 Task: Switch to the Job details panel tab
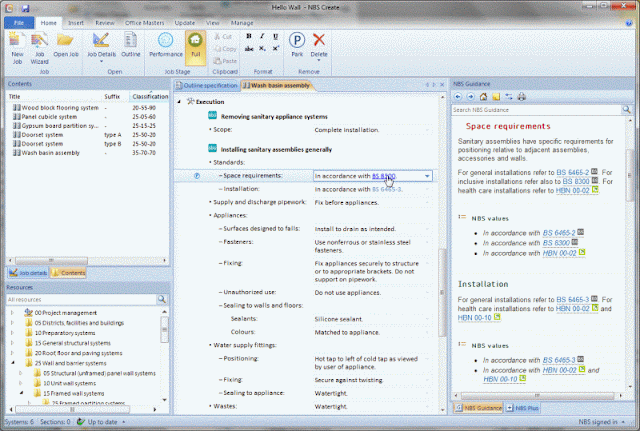point(28,273)
